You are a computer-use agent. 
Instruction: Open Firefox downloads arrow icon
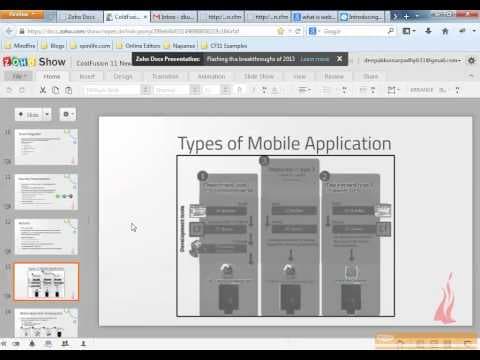[x=428, y=31]
